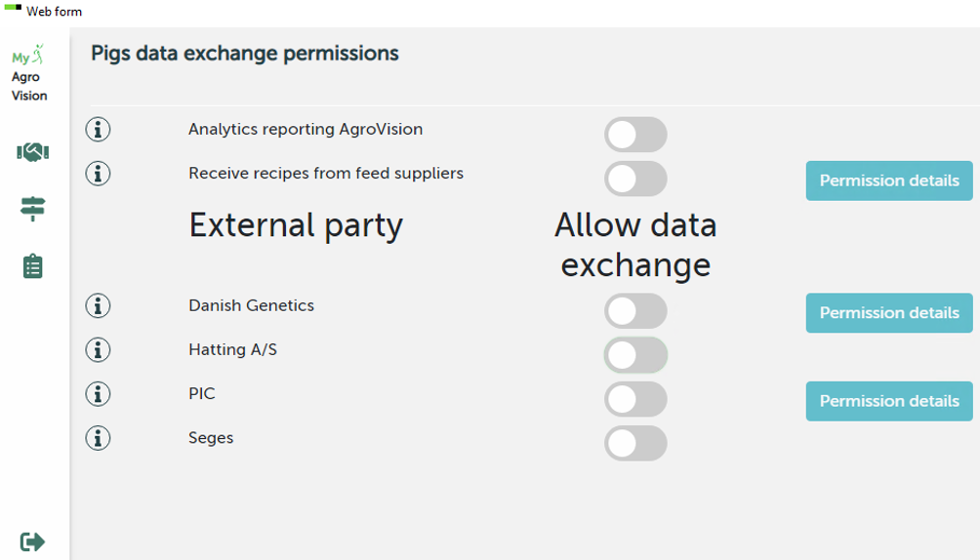This screenshot has height=560, width=980.
Task: Open the handshake partners icon in sidebar
Action: point(32,152)
